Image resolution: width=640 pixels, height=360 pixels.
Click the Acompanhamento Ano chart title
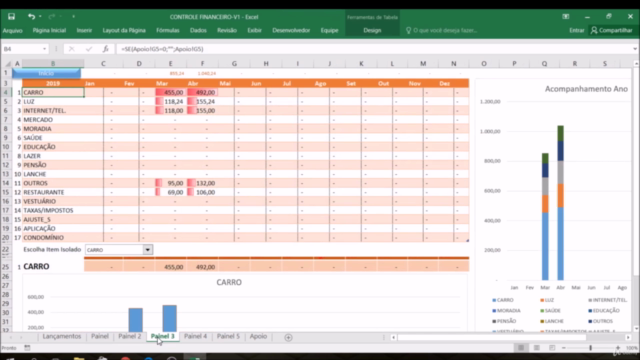click(x=586, y=89)
